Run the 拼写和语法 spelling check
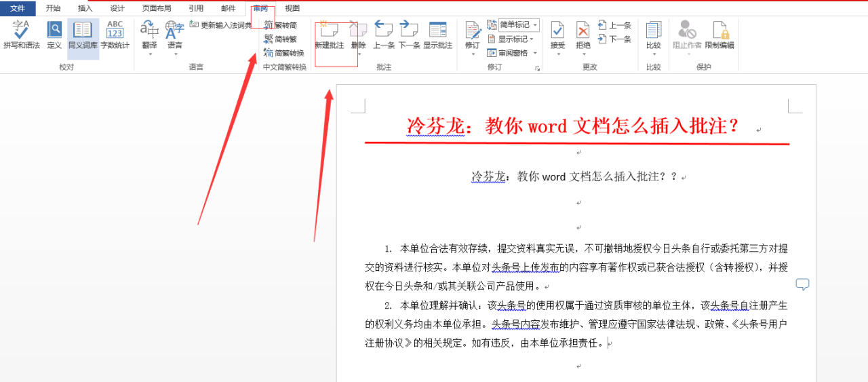The image size is (868, 382). click(21, 35)
